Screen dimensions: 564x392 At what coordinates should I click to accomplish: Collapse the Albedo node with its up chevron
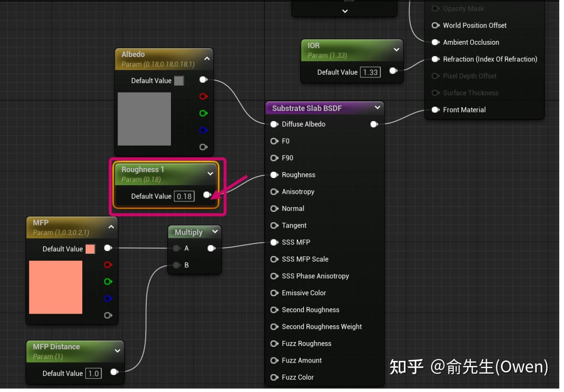pos(203,58)
